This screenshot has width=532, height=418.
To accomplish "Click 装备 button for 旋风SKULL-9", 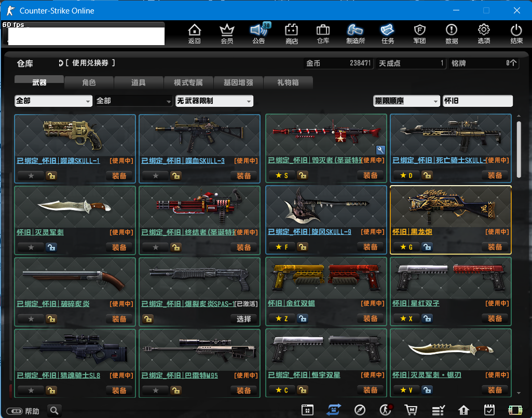I will tap(370, 247).
